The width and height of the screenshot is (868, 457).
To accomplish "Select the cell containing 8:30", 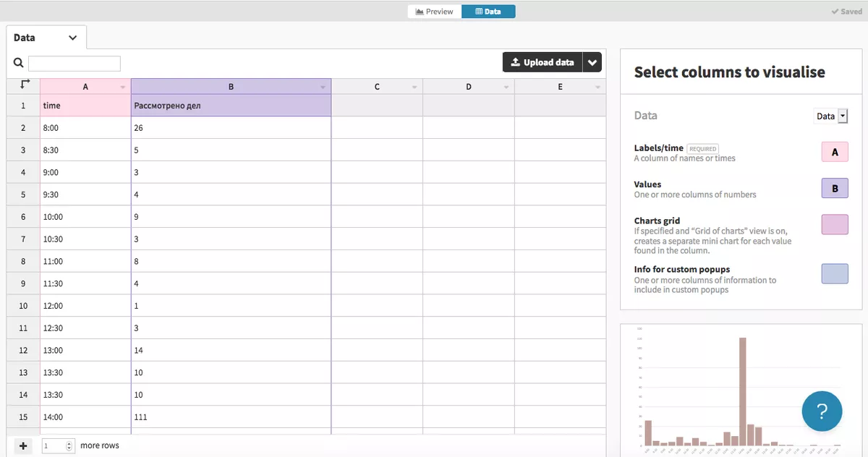I will (85, 150).
